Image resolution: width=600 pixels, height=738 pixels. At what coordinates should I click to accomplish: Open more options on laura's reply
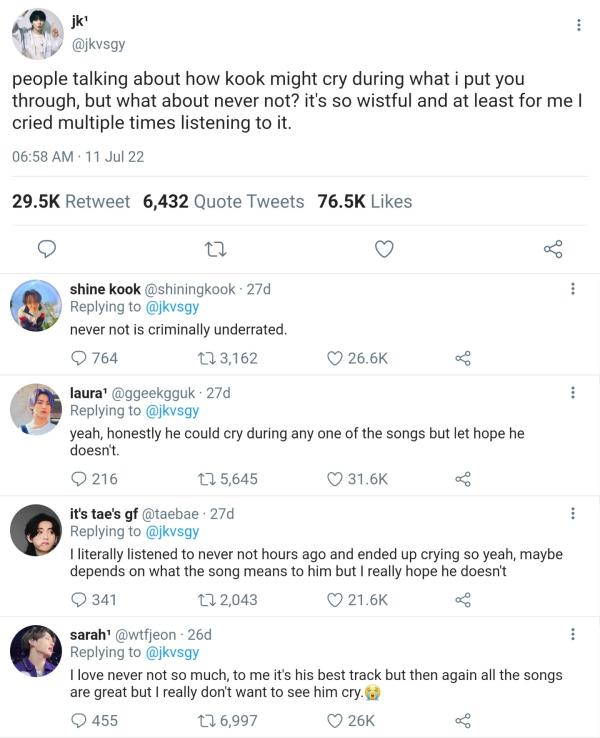572,393
